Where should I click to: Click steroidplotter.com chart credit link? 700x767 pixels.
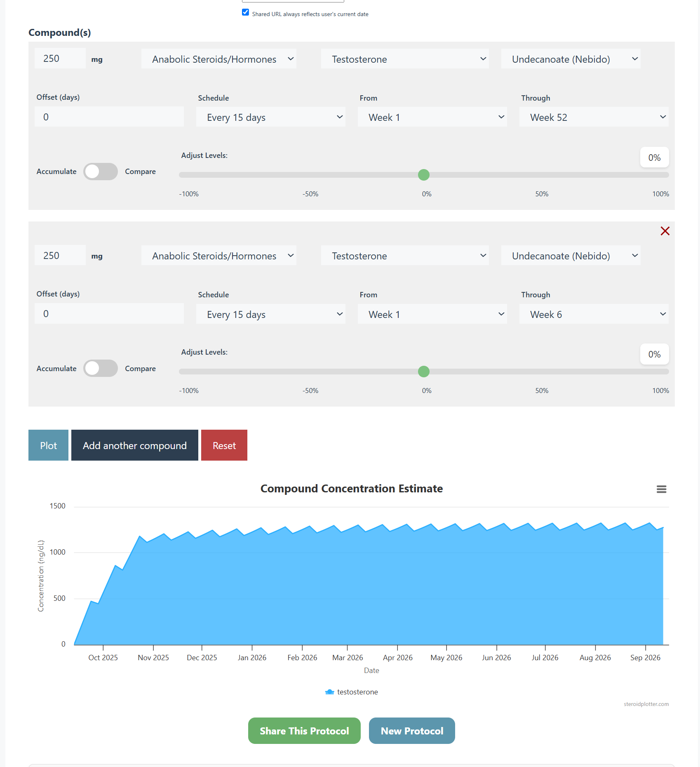[646, 704]
